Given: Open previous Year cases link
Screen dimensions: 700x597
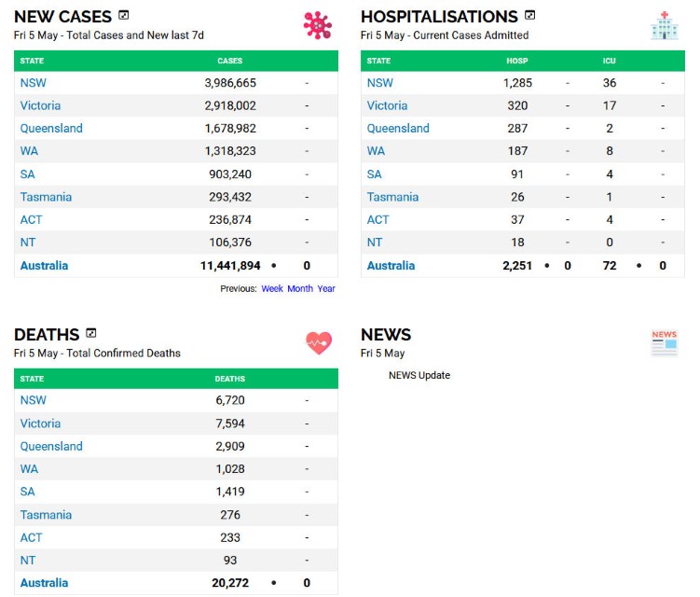Looking at the screenshot, I should click(326, 289).
